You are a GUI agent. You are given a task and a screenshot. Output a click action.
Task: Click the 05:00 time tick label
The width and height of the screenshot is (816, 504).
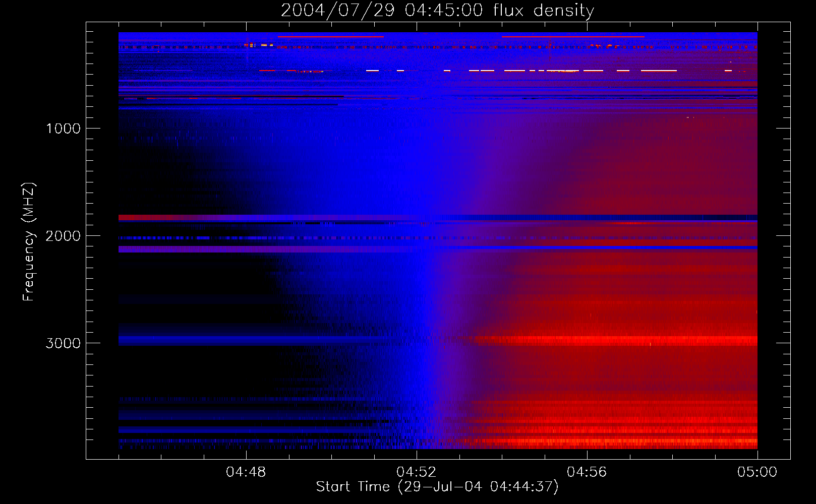(x=757, y=472)
